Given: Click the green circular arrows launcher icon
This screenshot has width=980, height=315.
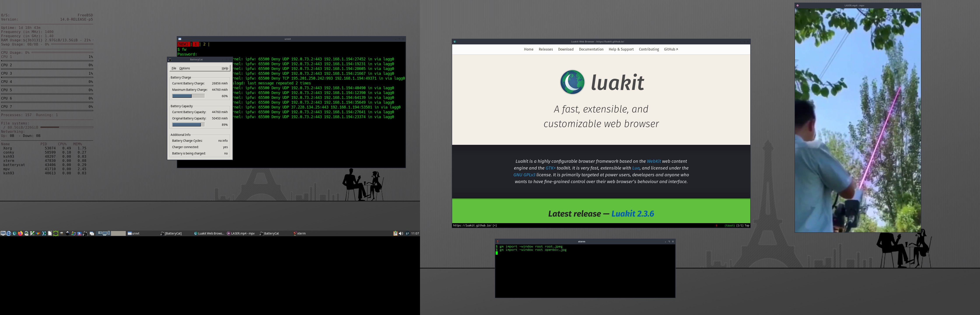Looking at the screenshot, I should point(56,233).
